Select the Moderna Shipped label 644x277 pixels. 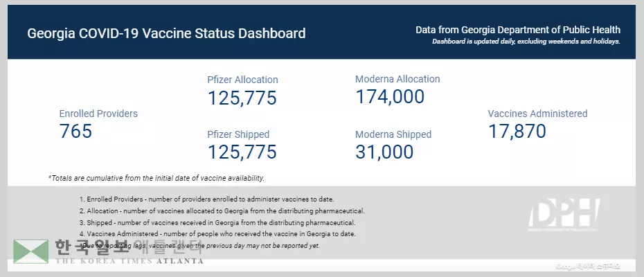point(393,134)
